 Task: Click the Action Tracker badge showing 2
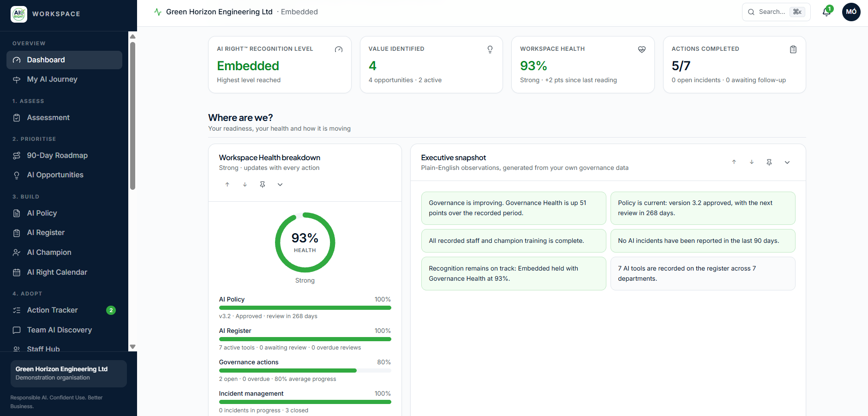pyautogui.click(x=111, y=310)
